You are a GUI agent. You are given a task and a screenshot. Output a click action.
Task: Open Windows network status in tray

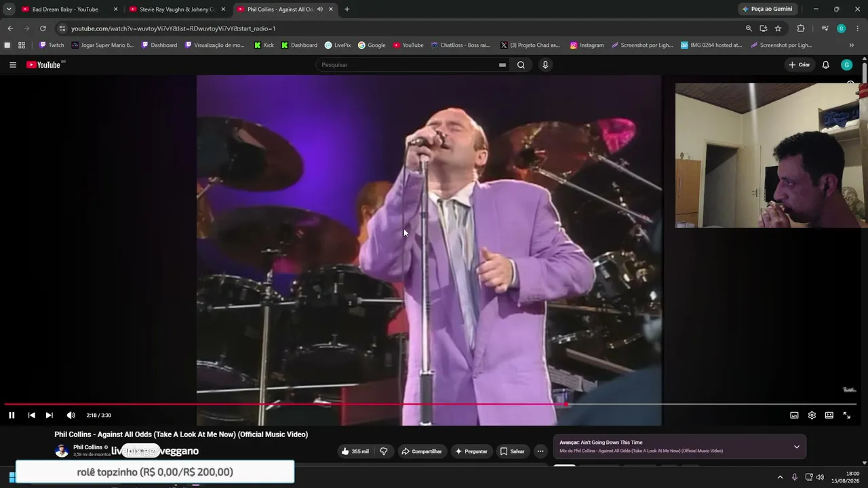click(809, 477)
